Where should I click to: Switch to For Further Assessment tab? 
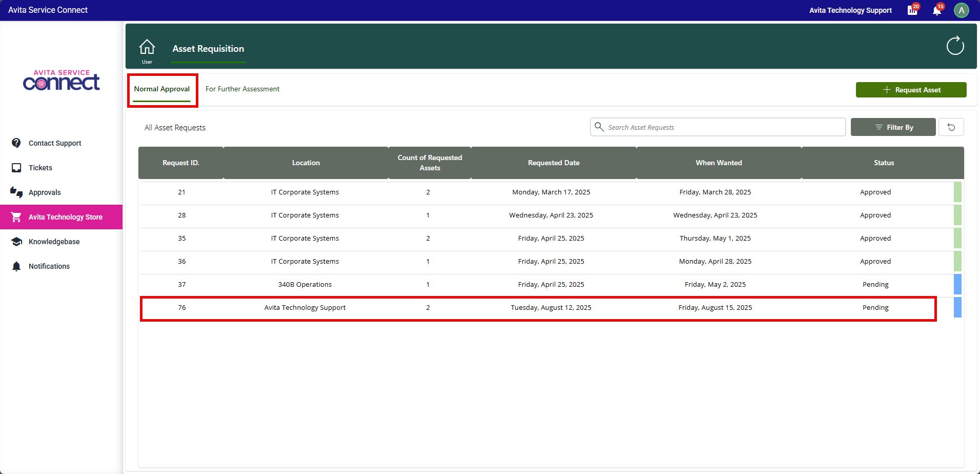[x=242, y=89]
